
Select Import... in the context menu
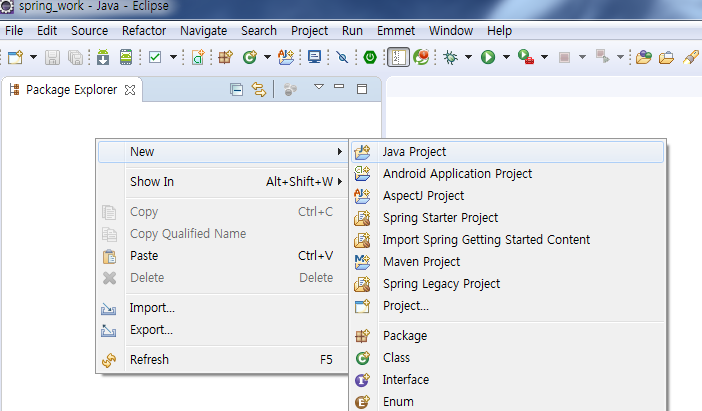click(223, 308)
